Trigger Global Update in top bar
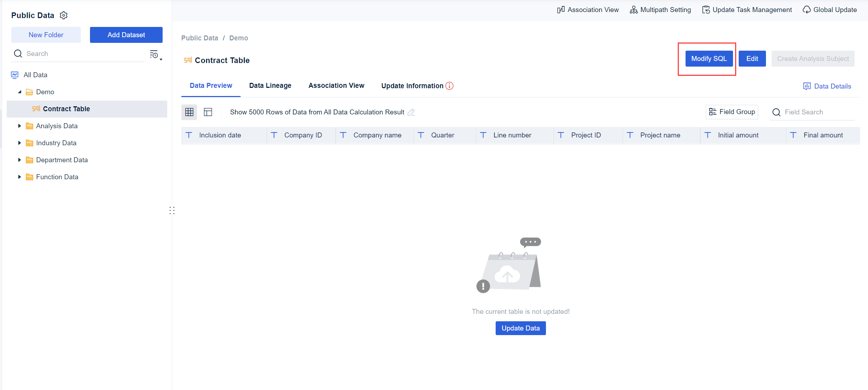 830,10
